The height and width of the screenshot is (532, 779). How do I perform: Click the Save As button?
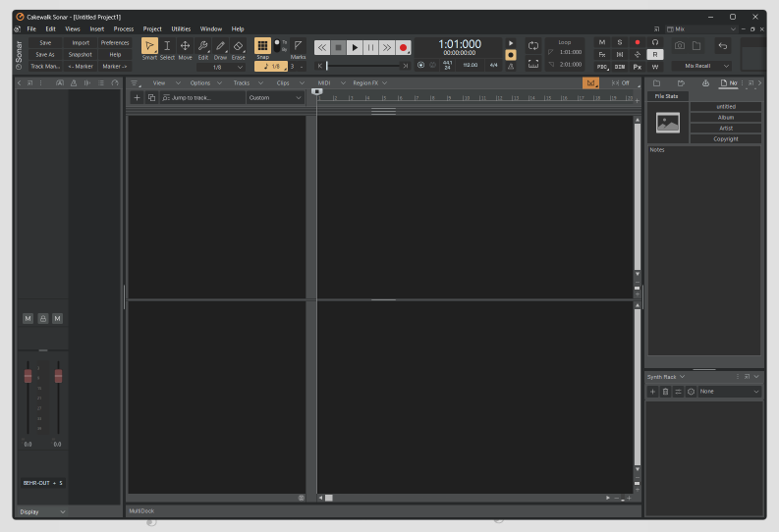click(45, 55)
